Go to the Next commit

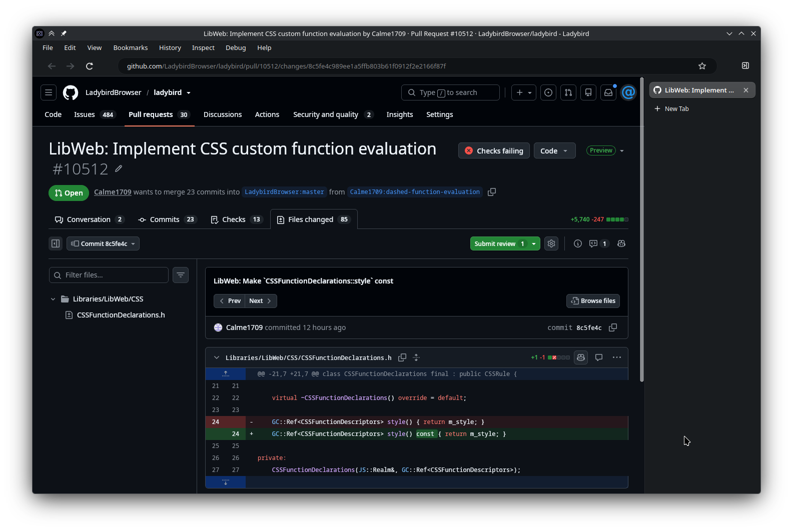coord(261,301)
